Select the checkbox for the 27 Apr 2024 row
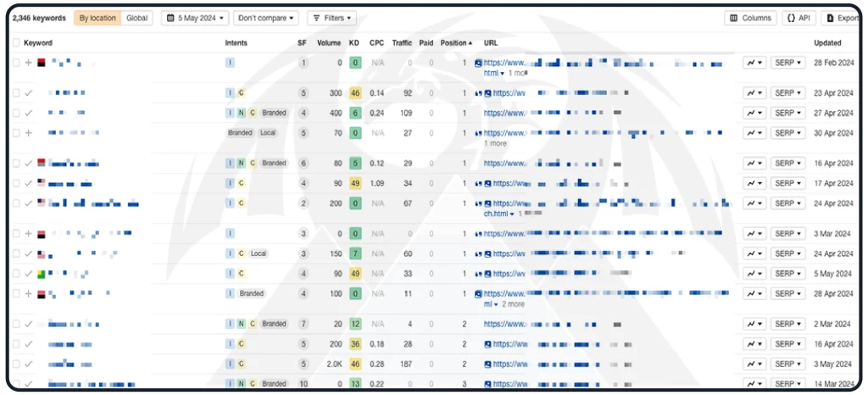The image size is (868, 395). tap(16, 113)
